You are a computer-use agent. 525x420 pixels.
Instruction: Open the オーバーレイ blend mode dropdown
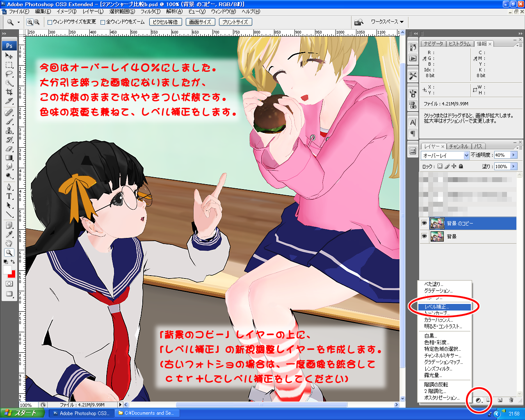[x=445, y=155]
